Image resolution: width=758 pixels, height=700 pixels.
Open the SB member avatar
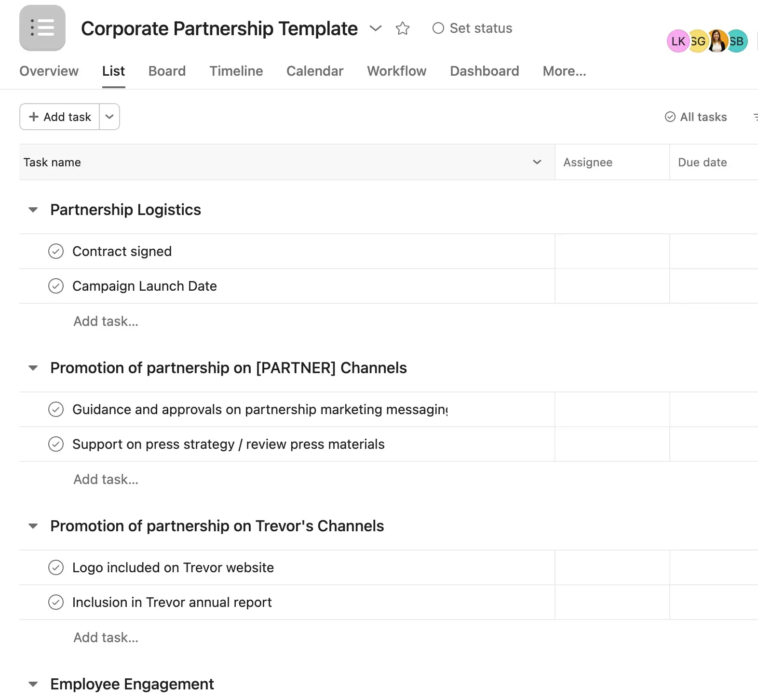(x=736, y=41)
